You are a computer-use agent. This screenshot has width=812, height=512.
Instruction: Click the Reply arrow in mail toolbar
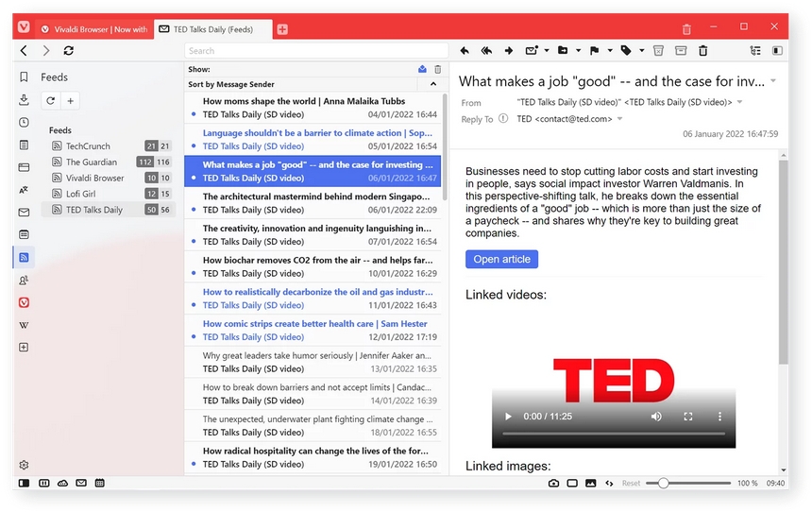click(465, 51)
